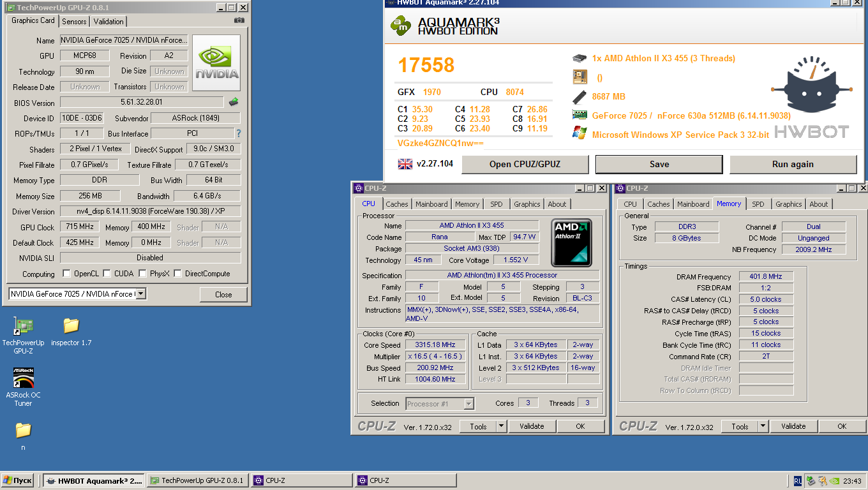
Task: Open About tab in left CPU-Z window
Action: pos(557,204)
